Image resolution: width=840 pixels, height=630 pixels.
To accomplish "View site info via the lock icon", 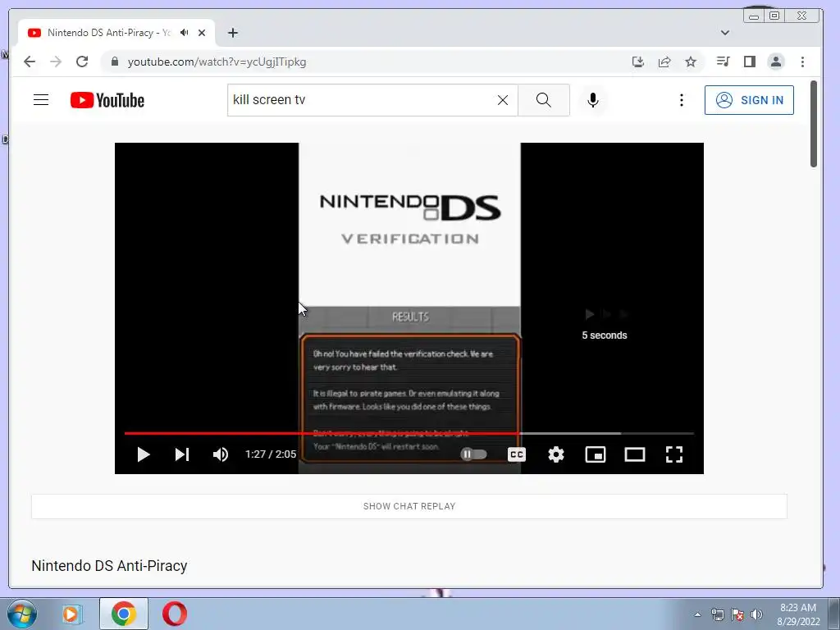I will pyautogui.click(x=114, y=62).
